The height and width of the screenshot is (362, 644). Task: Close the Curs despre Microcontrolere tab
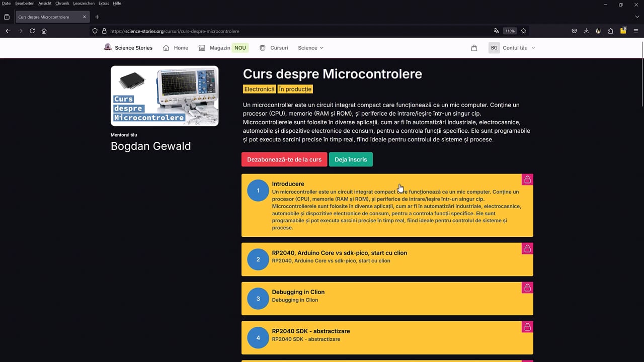pos(85,17)
